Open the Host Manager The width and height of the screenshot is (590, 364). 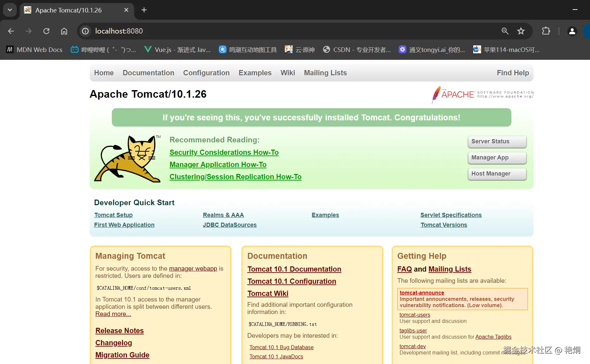click(497, 174)
